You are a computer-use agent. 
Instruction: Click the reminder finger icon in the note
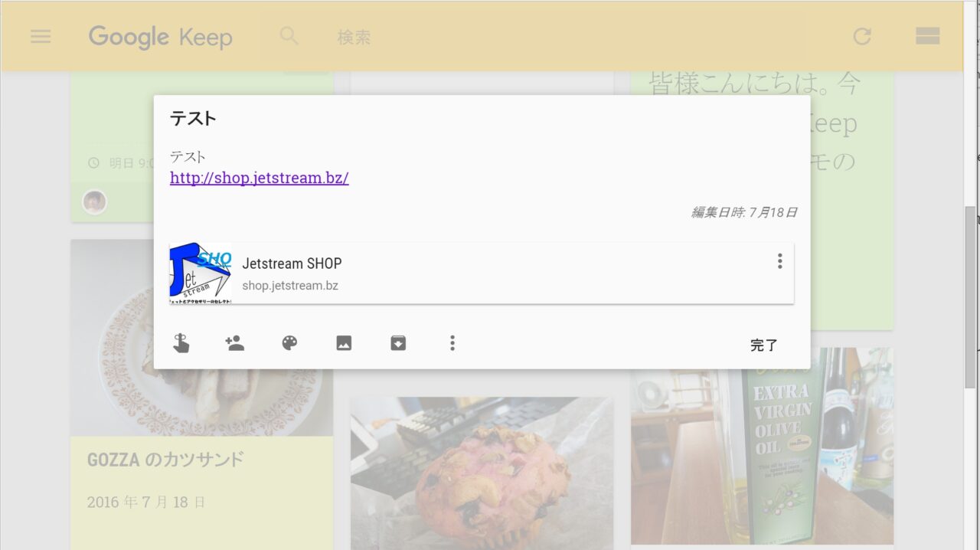[181, 343]
